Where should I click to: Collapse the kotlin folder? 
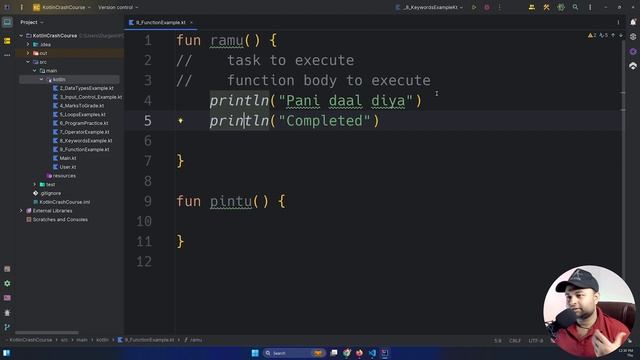click(41, 80)
